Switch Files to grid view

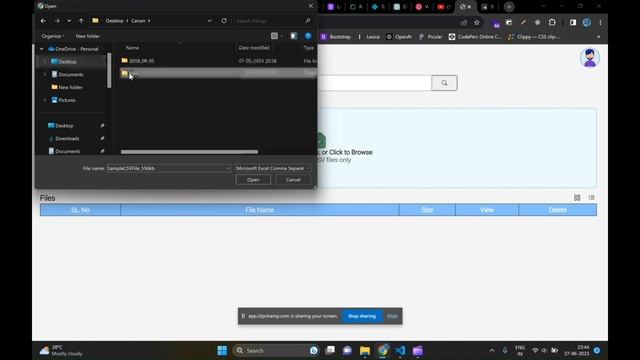point(577,198)
